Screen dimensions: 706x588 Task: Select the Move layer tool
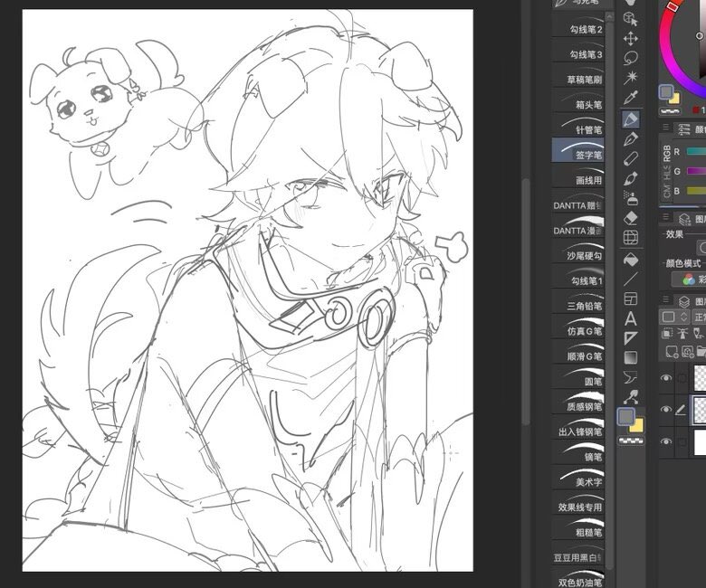point(630,39)
